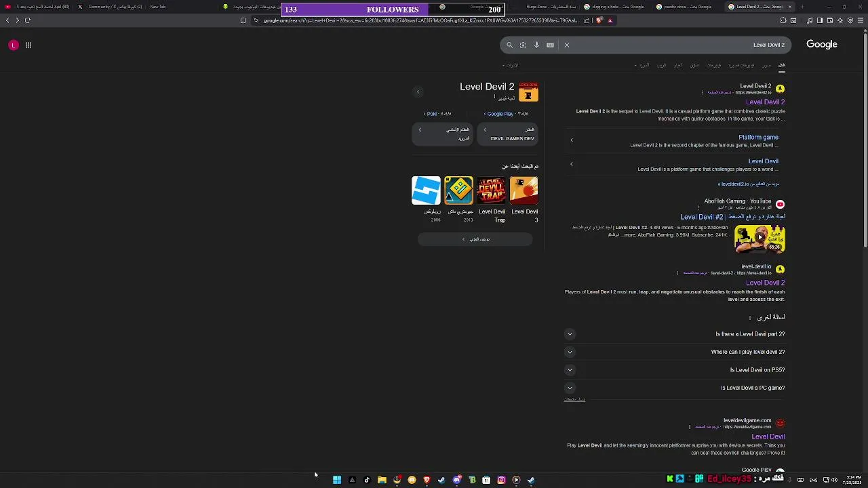This screenshot has height=488, width=868.
Task: Open File Explorer from the taskbar
Action: [382, 480]
